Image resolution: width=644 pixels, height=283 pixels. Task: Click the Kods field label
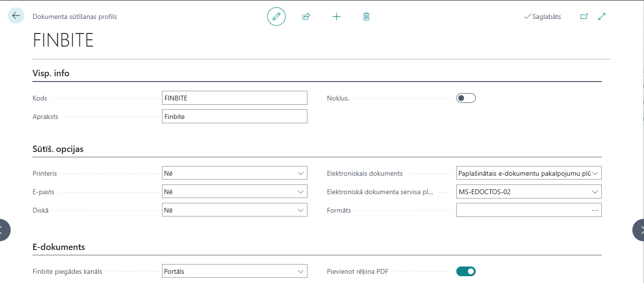point(40,98)
